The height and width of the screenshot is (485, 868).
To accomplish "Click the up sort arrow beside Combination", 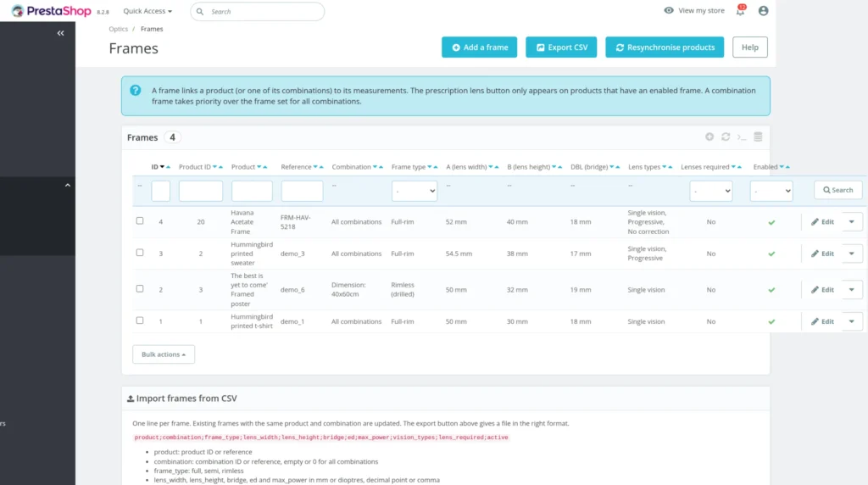I will [381, 167].
